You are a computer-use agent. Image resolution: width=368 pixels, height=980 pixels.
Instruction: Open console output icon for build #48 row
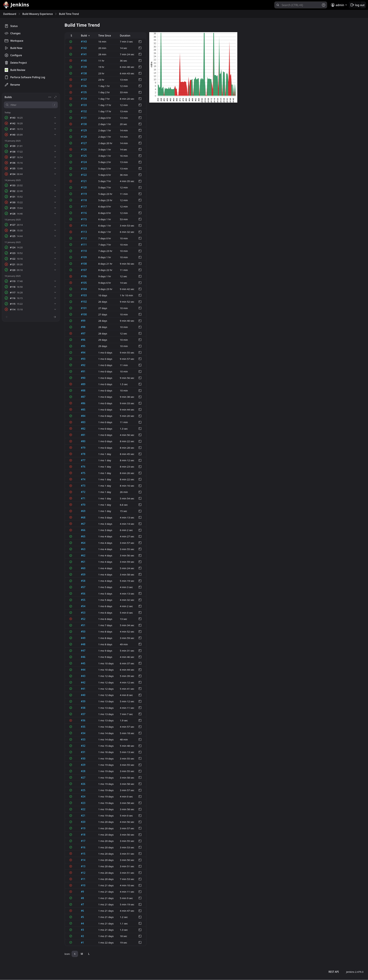[140, 644]
